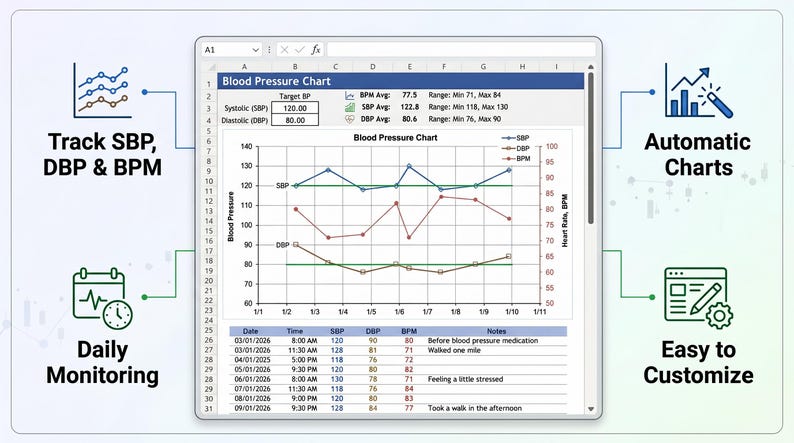Click the heart icon beside DBP Avg
This screenshot has width=794, height=443.
coord(350,119)
